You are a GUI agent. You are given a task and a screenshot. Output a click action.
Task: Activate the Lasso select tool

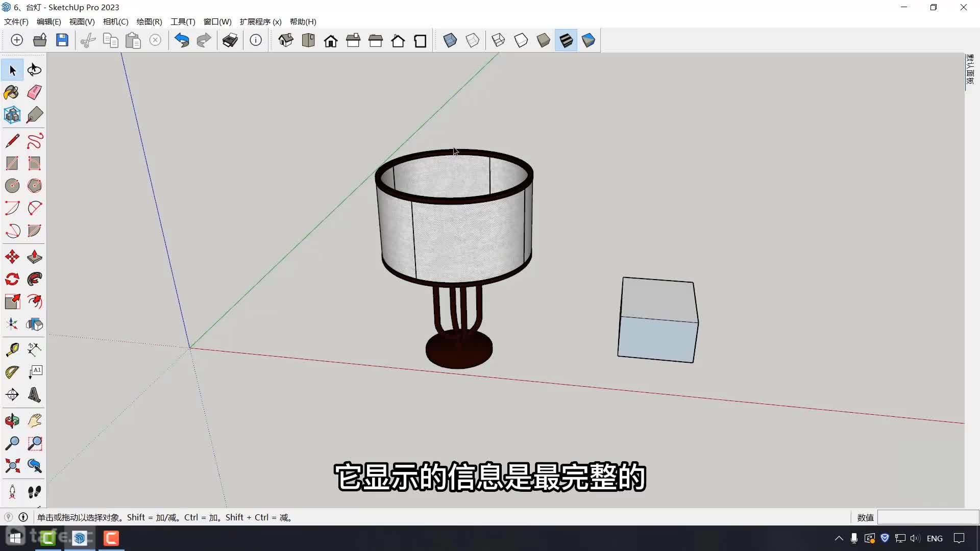tap(35, 70)
